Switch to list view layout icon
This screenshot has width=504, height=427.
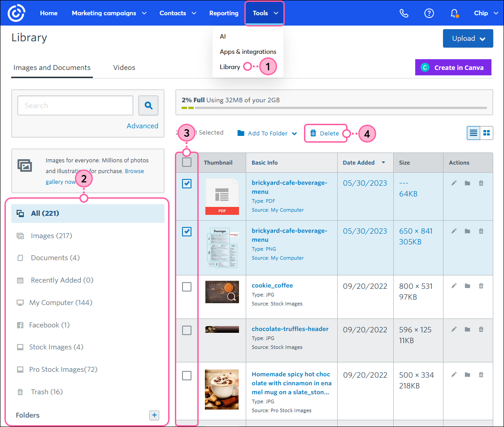(473, 133)
